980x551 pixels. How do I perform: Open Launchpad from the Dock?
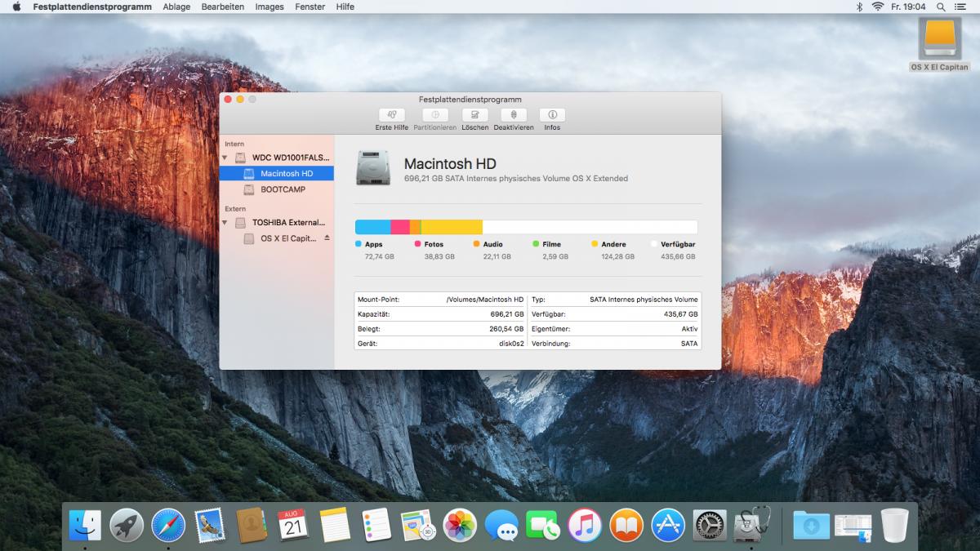point(127,525)
